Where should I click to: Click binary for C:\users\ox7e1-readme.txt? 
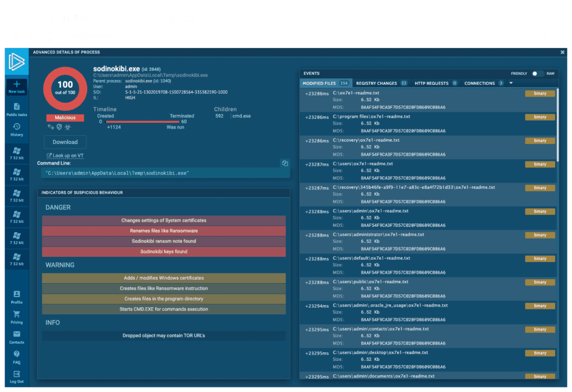coord(540,164)
